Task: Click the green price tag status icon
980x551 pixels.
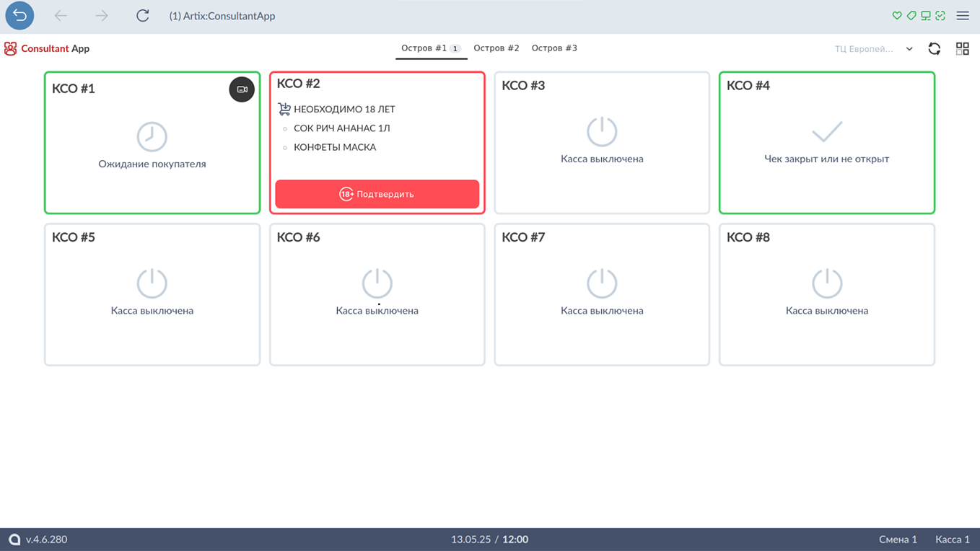Action: 911,16
